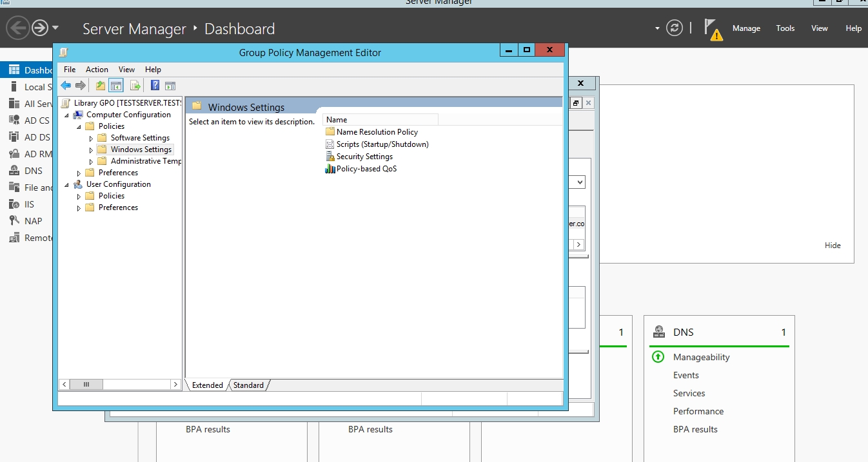The height and width of the screenshot is (462, 868).
Task: Expand the Software Settings tree node
Action: (91, 138)
